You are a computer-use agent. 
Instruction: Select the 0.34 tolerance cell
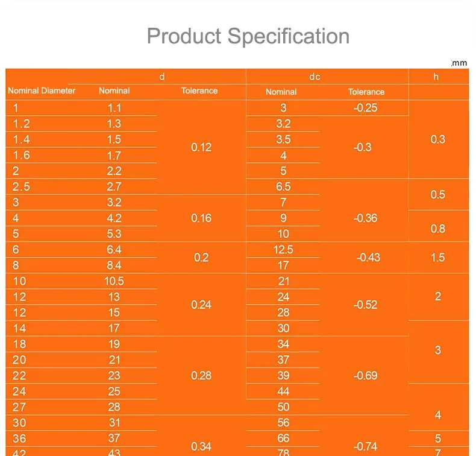(201, 446)
